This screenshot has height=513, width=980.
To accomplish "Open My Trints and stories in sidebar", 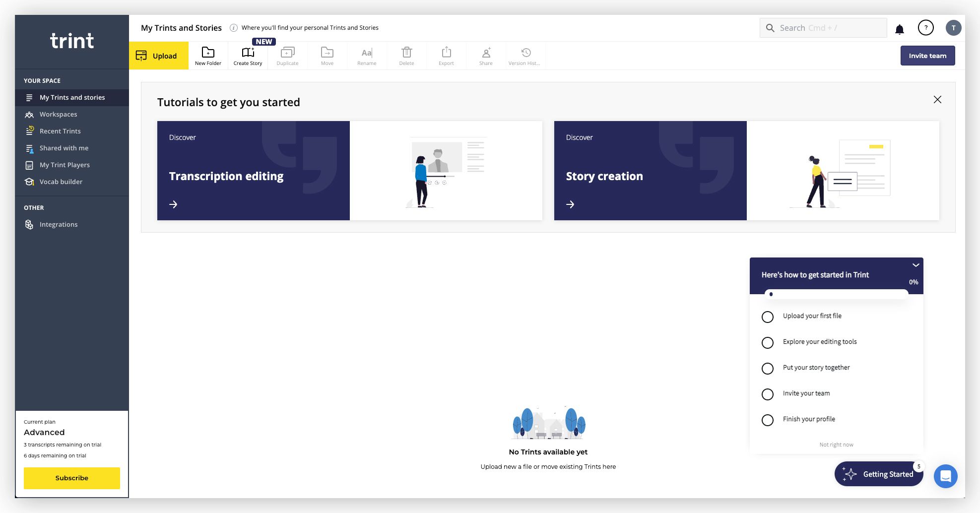I will coord(72,97).
